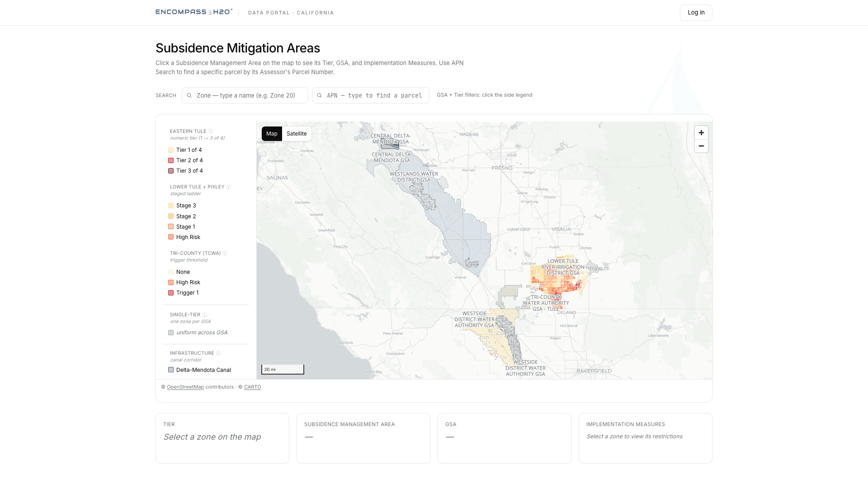The image size is (868, 488).
Task: Click 'Select a zone on the map' text
Action: (212, 437)
